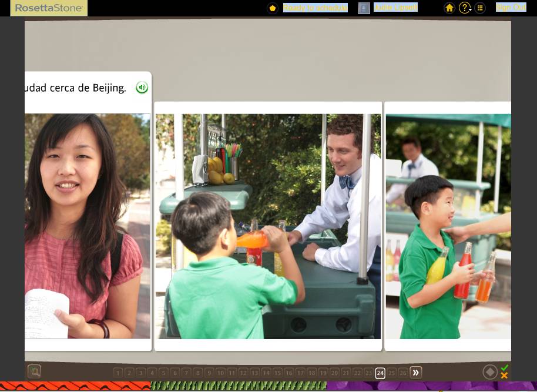The width and height of the screenshot is (537, 392).
Task: Jump to screen 20
Action: point(335,373)
